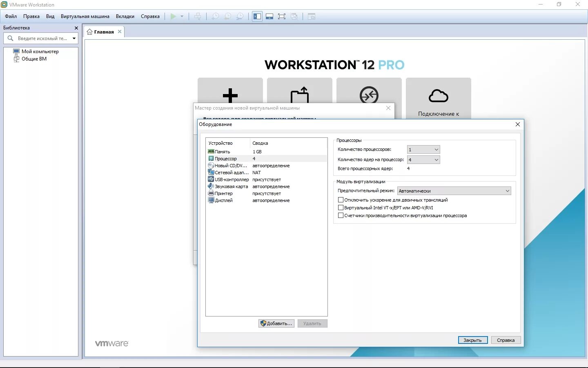Enable Виртуальный Intel VT-x/EPT или AMD-V/RVI
Viewport: 588px width, 368px height.
pos(341,207)
